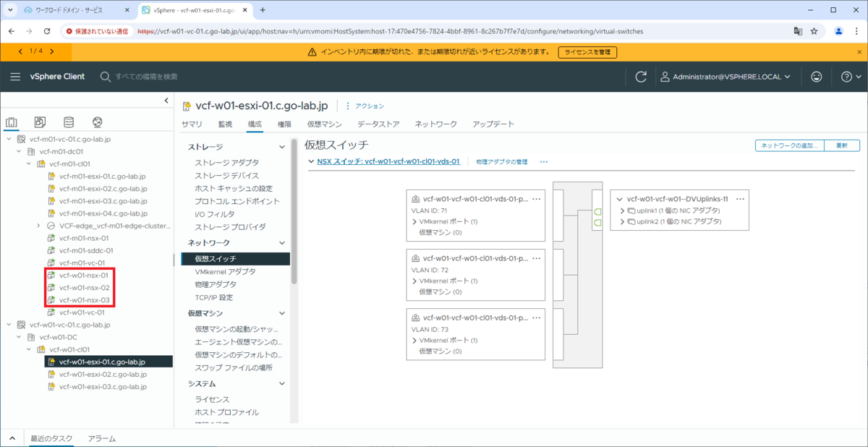Screen dimensions: 868x447
Task: Expand VMkernel ports of VLAN 71 group
Action: pyautogui.click(x=414, y=221)
